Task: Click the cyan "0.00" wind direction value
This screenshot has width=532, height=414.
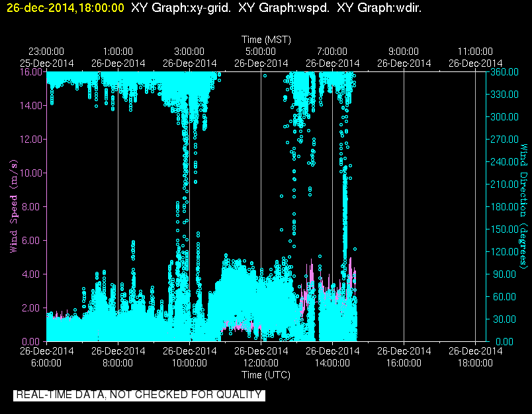Action: [504, 341]
